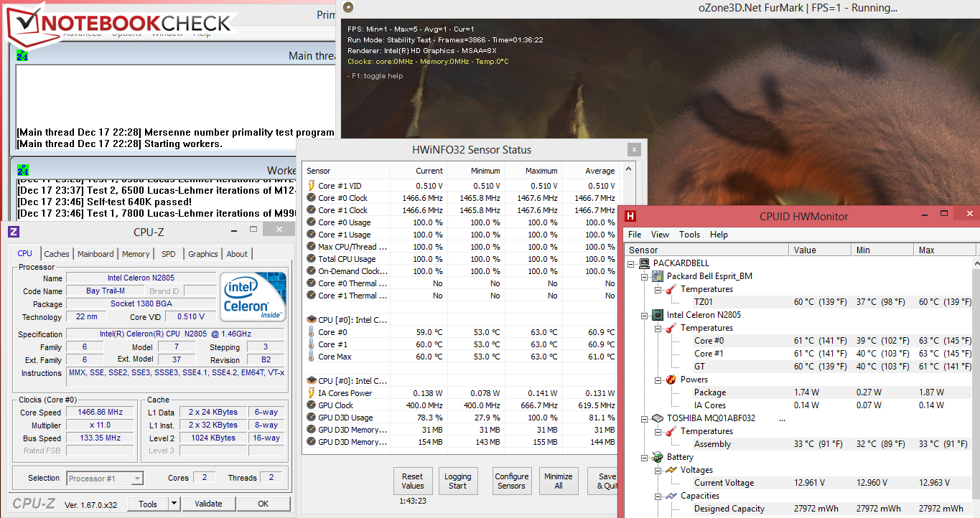The image size is (980, 518).
Task: Click the Core #1 Thermal sensor icon
Action: (311, 296)
